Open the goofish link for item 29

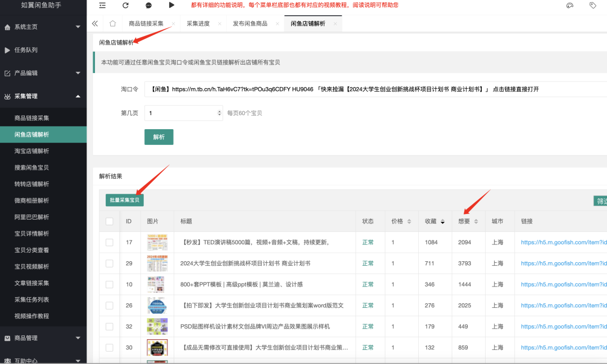point(561,263)
